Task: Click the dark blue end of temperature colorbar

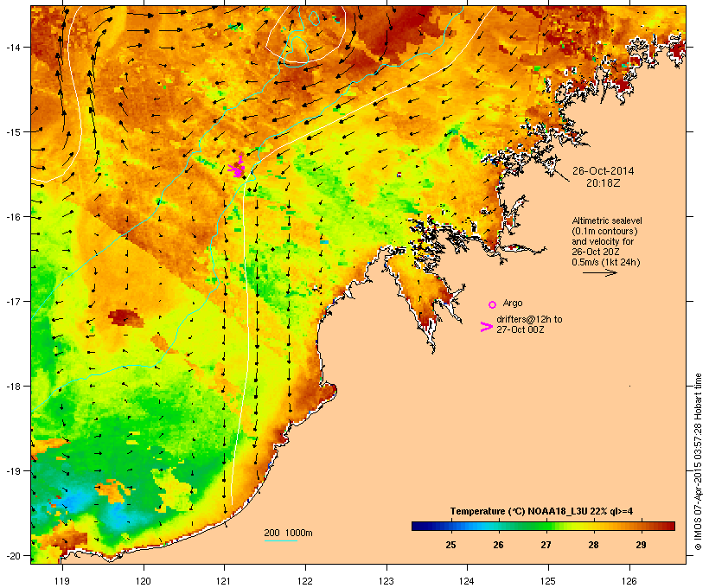Action: click(418, 526)
